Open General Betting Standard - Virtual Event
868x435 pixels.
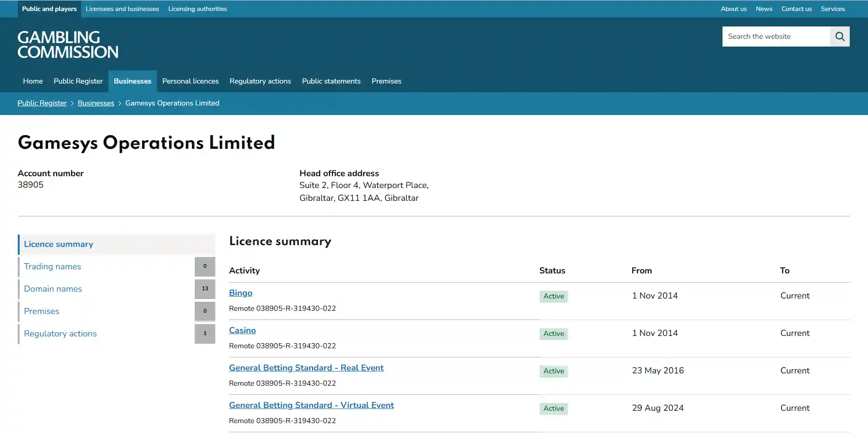click(312, 405)
